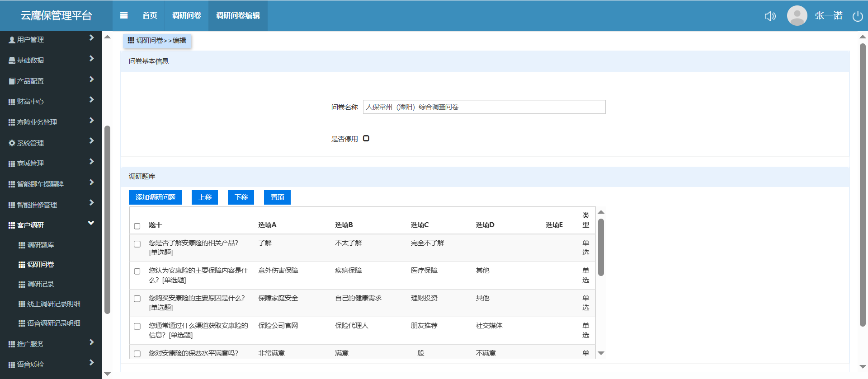
Task: Select the row 您是否了解安康险的相关产品 checkbox
Action: (137, 244)
